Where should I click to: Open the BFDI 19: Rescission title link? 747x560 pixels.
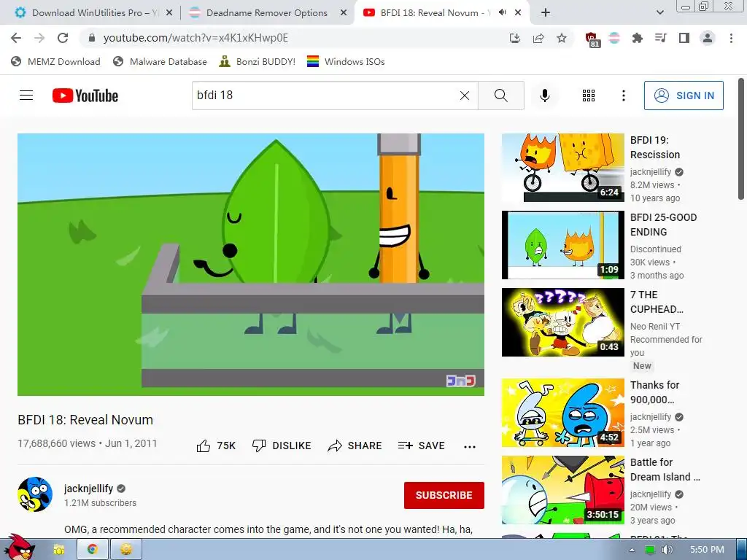click(x=654, y=147)
